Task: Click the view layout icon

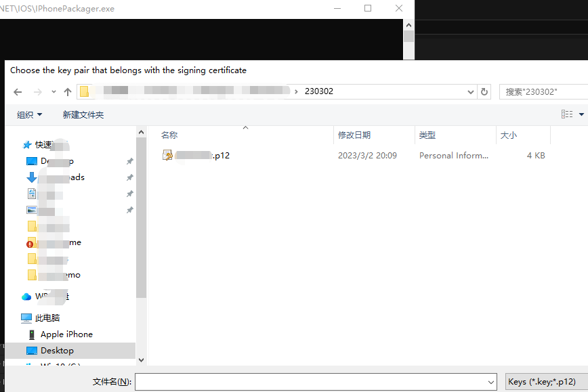Action: pos(567,114)
